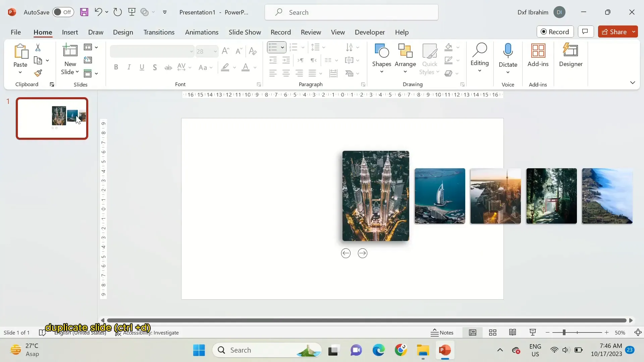Open the Designer pane
The width and height of the screenshot is (644, 362).
(x=571, y=55)
